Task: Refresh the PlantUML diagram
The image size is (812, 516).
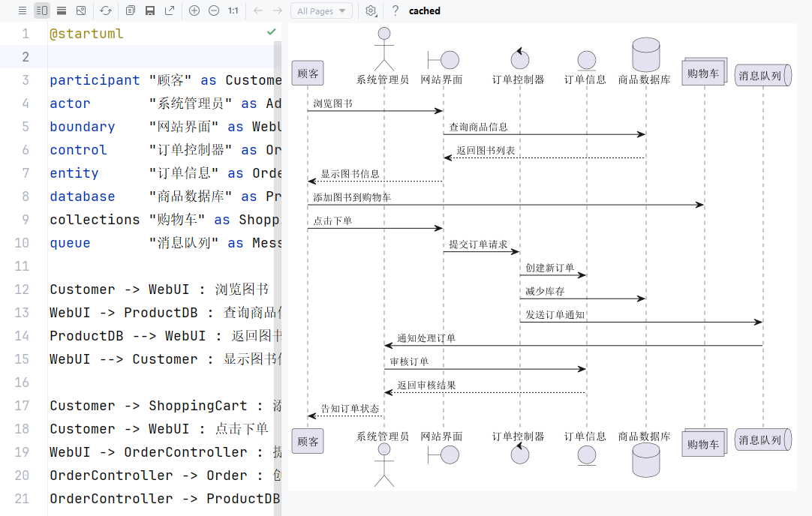Action: 106,11
